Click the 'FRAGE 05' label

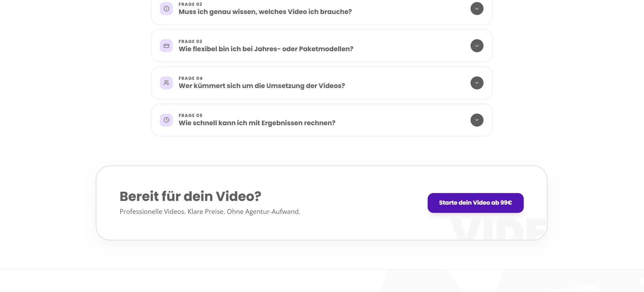pyautogui.click(x=190, y=115)
